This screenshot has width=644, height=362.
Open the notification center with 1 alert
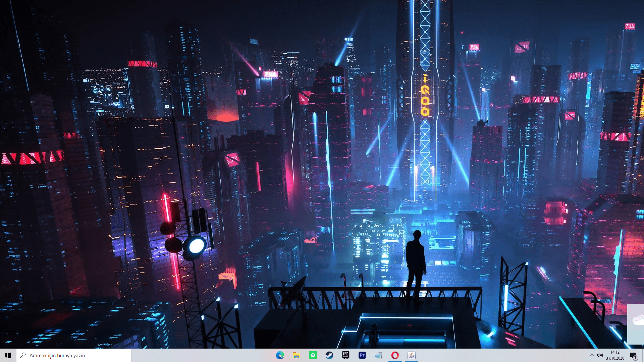[x=633, y=356]
